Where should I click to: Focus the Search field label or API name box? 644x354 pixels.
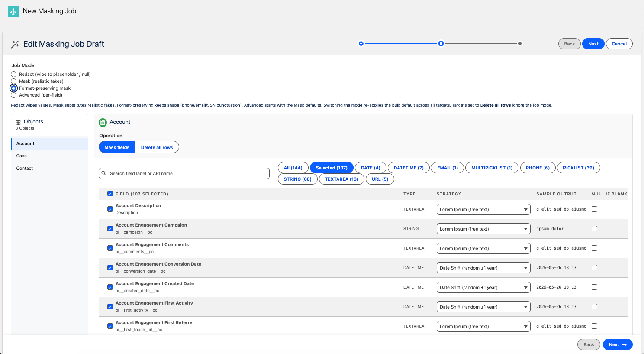184,173
